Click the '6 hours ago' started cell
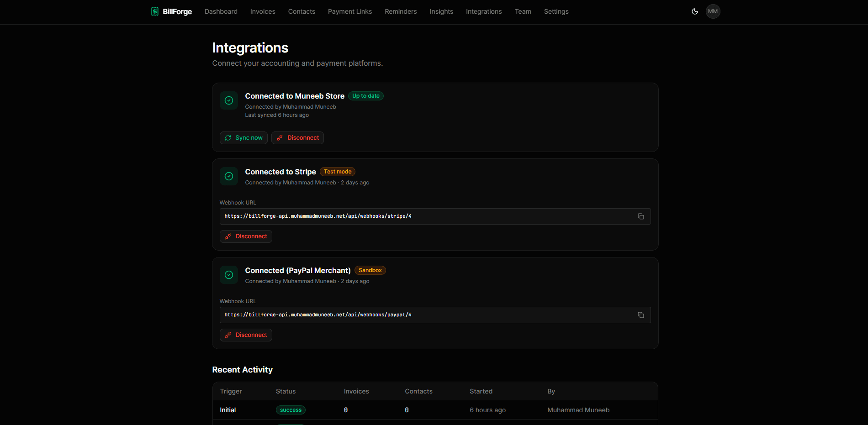The height and width of the screenshot is (425, 868). click(x=488, y=410)
